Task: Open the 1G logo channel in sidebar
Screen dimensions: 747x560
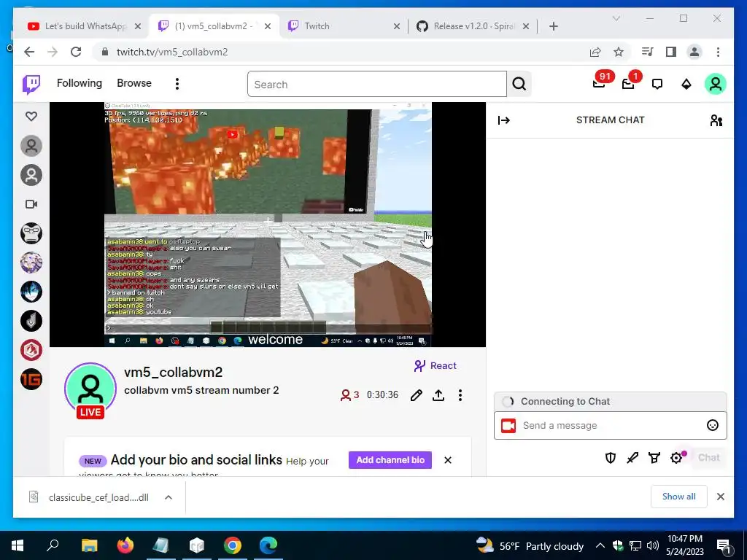Action: coord(31,379)
